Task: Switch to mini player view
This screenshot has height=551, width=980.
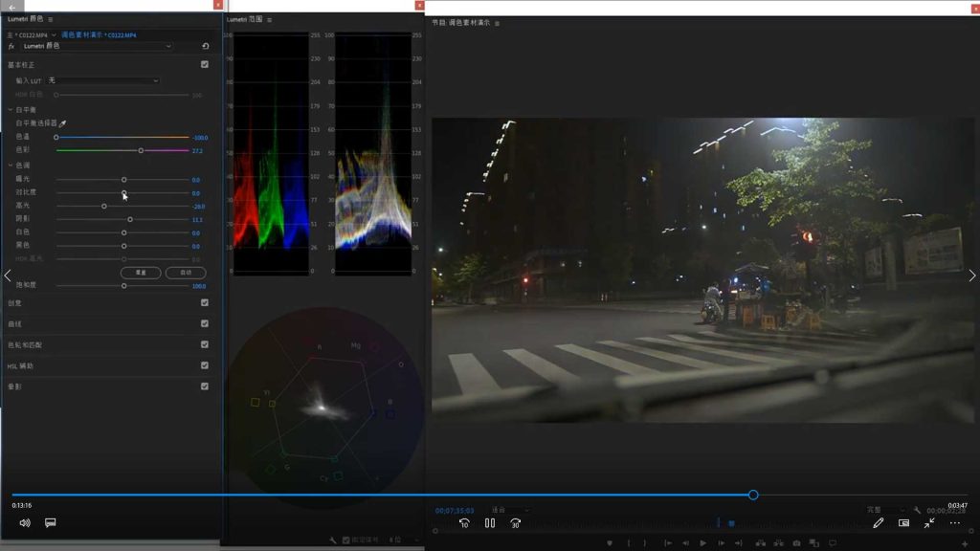Action: (903, 523)
